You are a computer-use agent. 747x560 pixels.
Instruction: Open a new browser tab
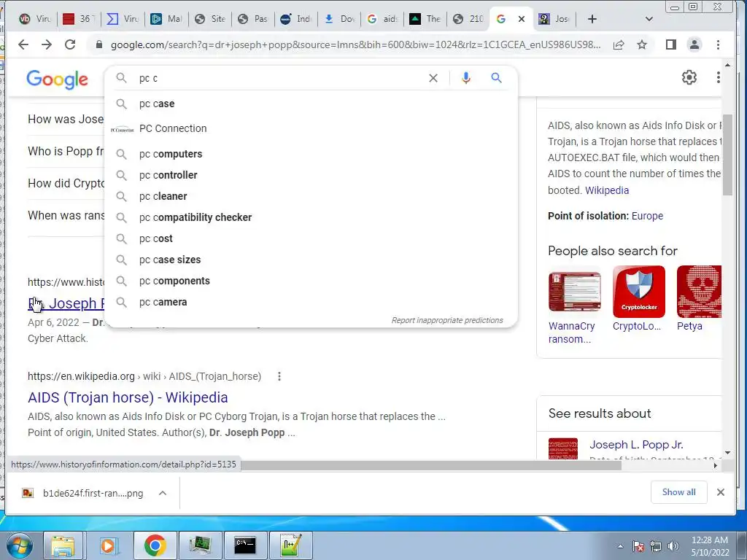point(592,19)
